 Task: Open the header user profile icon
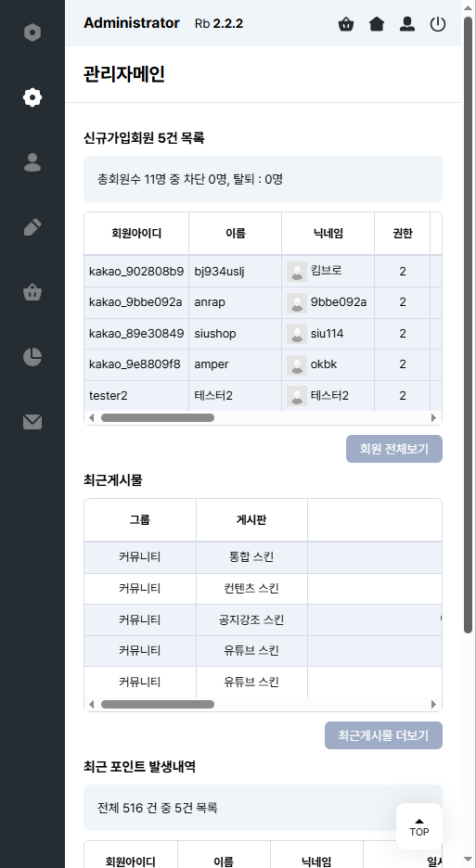coord(407,24)
